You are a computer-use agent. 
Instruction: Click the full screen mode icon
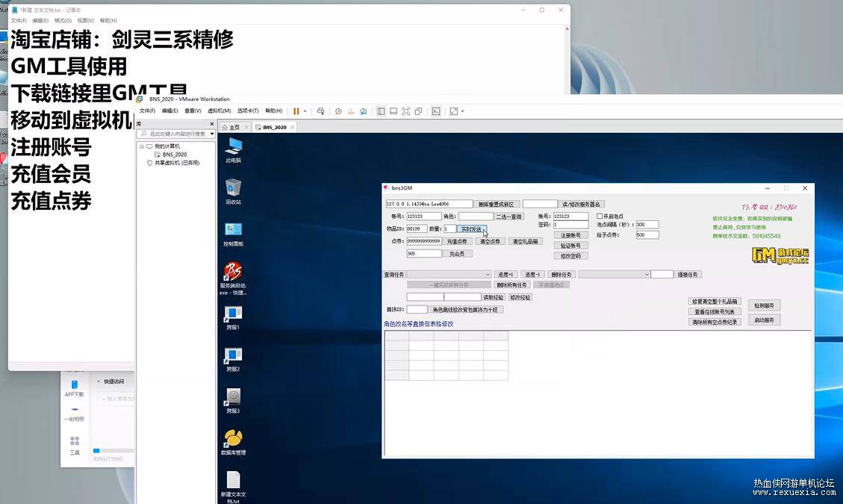click(x=406, y=111)
